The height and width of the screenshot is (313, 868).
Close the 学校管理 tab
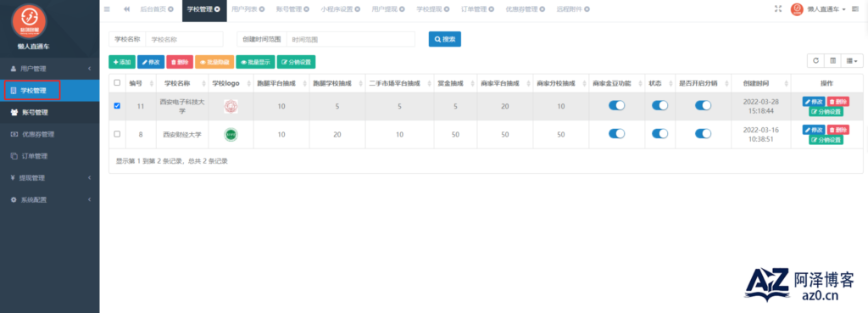click(x=217, y=8)
